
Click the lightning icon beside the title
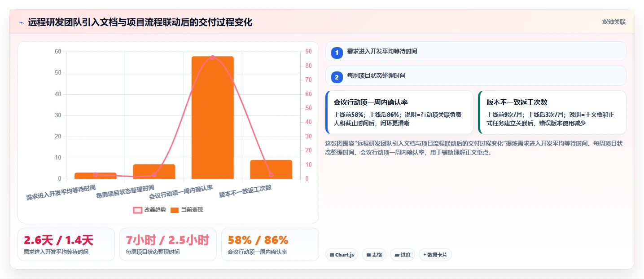21,22
